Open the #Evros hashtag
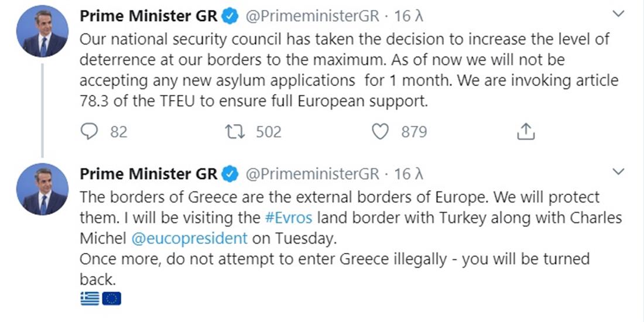Viewport: 644px width, 322px height. (289, 218)
